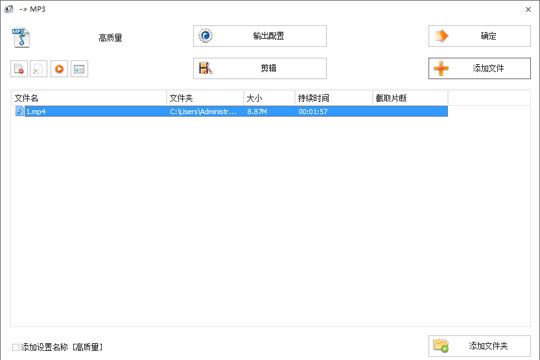Sort by the 大小 column header

(269, 98)
